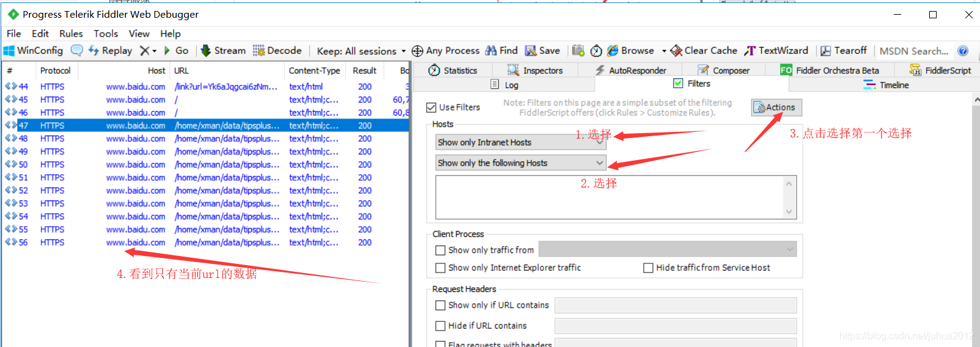The height and width of the screenshot is (347, 980).
Task: Click the Tearoff toolbar button
Action: [x=844, y=51]
